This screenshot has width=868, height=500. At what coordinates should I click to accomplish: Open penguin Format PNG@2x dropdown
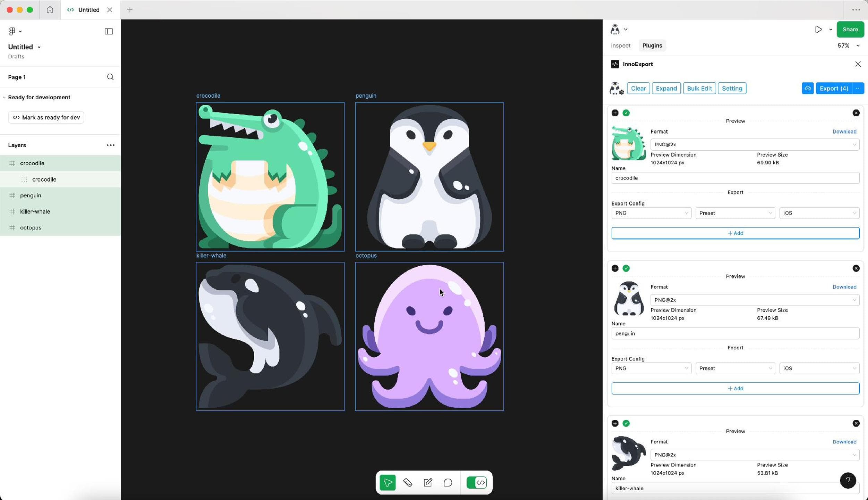click(x=755, y=300)
